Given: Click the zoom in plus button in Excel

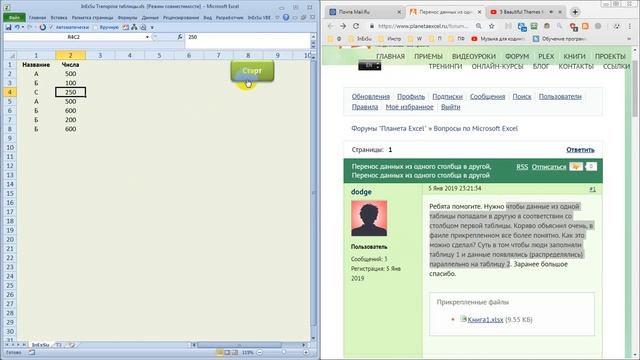Looking at the screenshot, I should [x=306, y=352].
